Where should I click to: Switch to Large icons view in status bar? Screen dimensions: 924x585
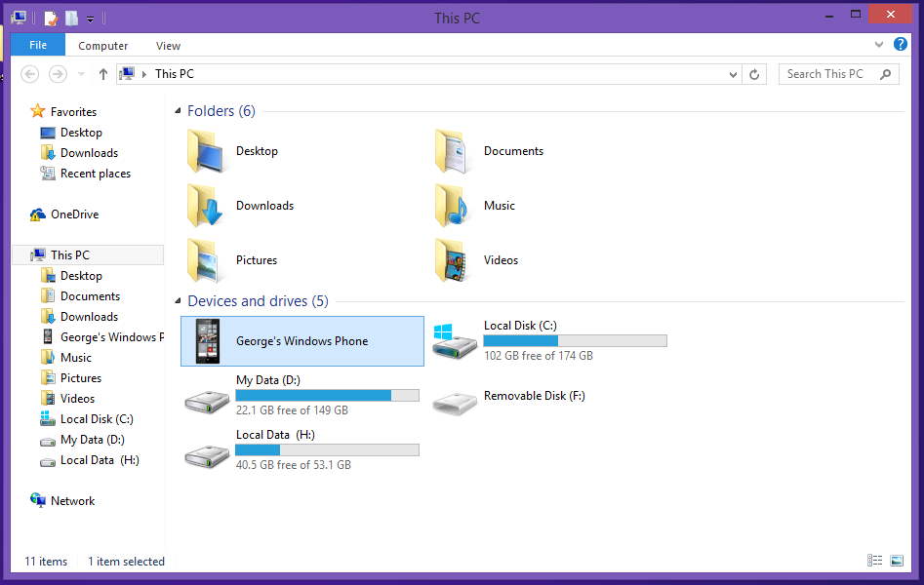point(897,561)
